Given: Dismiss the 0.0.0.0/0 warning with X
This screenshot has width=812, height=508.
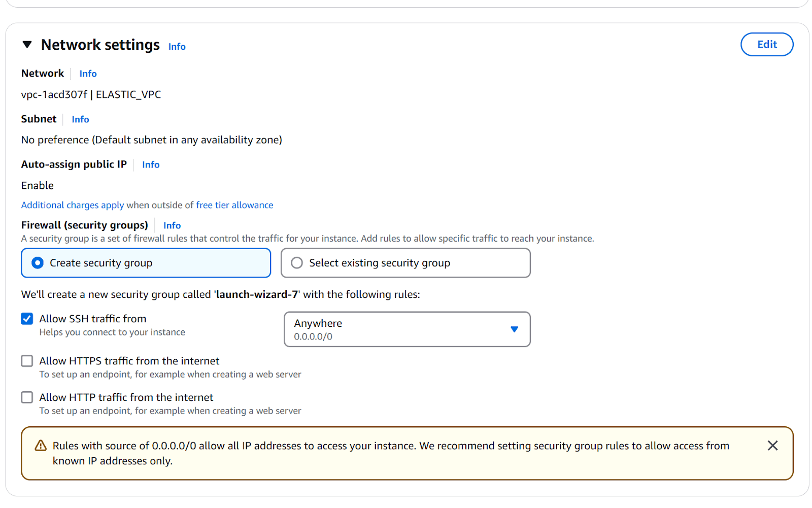Looking at the screenshot, I should 772,446.
